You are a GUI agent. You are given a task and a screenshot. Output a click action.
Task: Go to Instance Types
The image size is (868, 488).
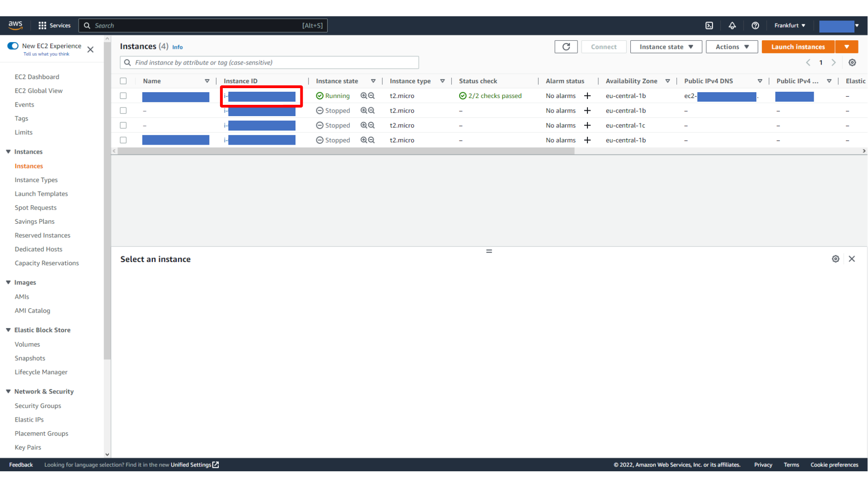(x=36, y=180)
